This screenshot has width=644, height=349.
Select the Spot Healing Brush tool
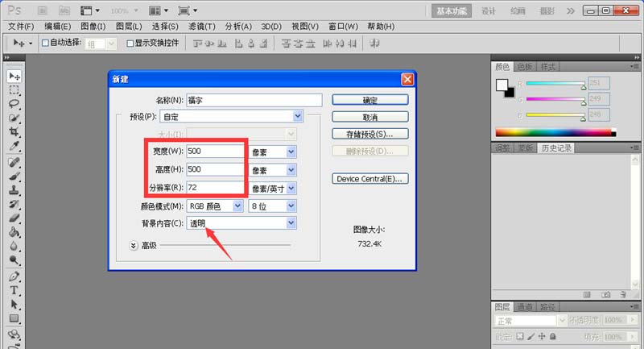click(14, 162)
